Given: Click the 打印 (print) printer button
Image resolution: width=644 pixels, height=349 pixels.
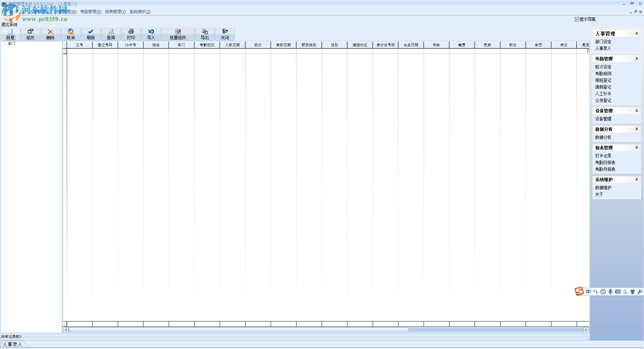Looking at the screenshot, I should [x=131, y=34].
